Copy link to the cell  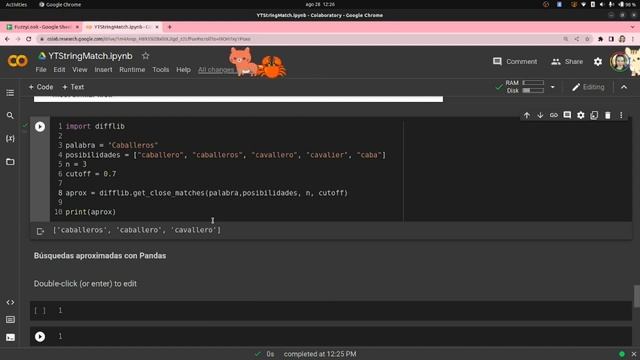(554, 116)
